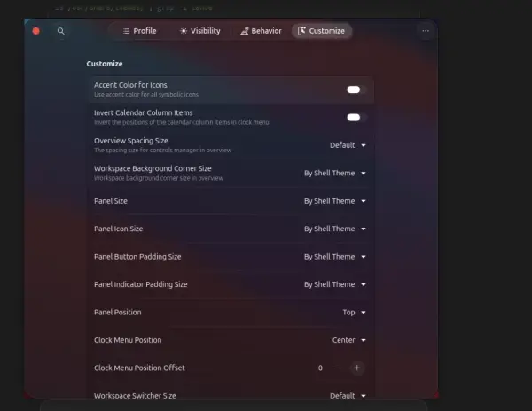Decrease Clock Menu Position Offset with minus

pyautogui.click(x=337, y=368)
